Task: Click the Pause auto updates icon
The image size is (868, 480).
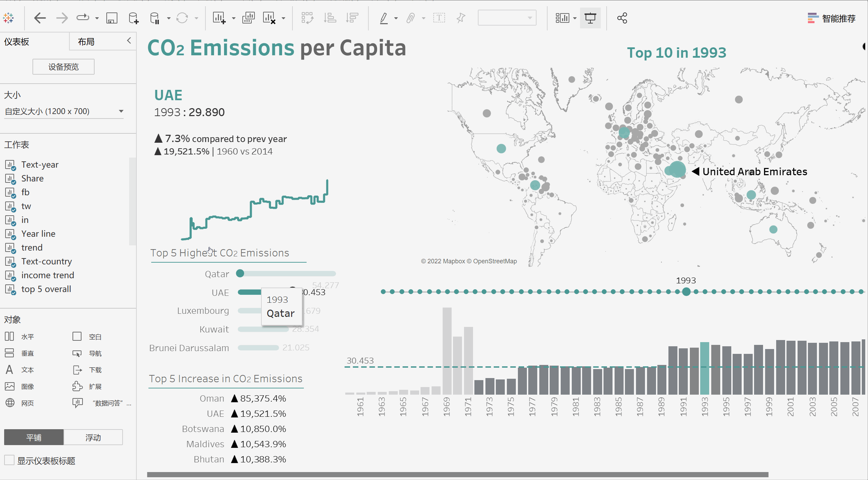Action: coord(155,18)
